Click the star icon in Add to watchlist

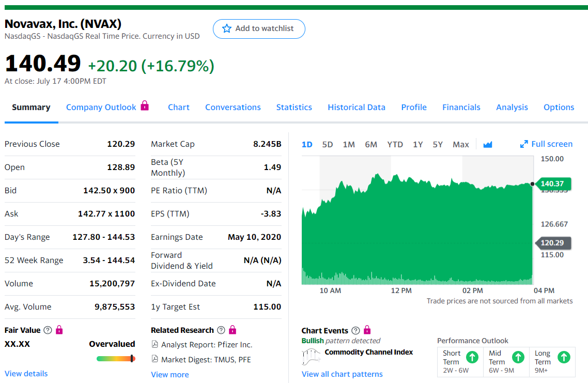coord(226,28)
